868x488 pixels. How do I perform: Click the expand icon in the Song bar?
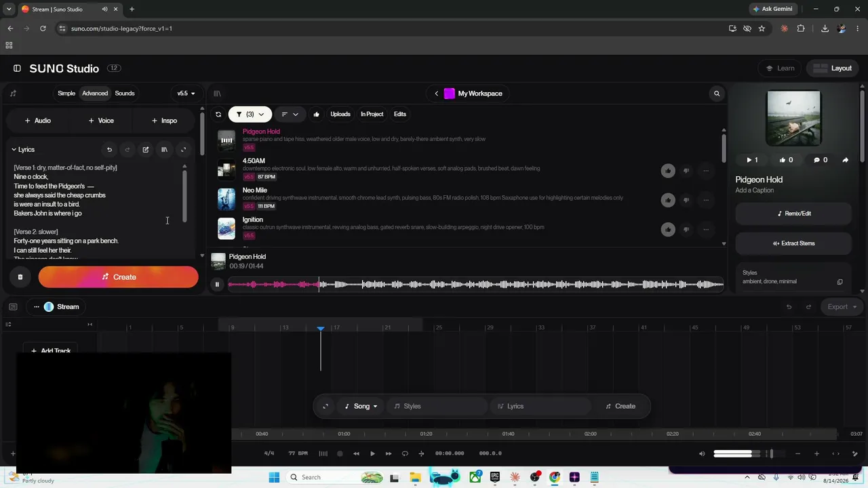pyautogui.click(x=325, y=407)
